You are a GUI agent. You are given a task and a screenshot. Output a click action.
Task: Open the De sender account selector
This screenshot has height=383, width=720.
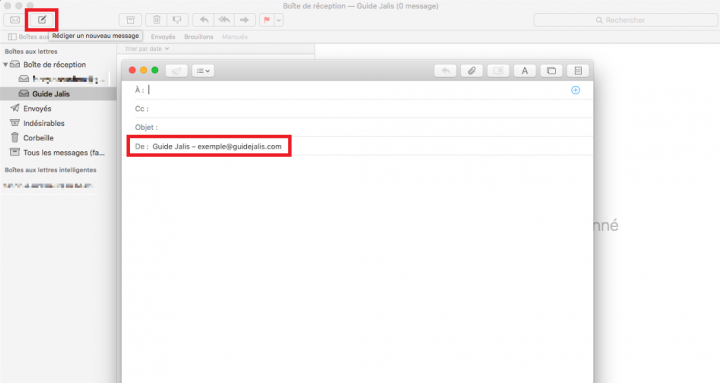coord(217,146)
